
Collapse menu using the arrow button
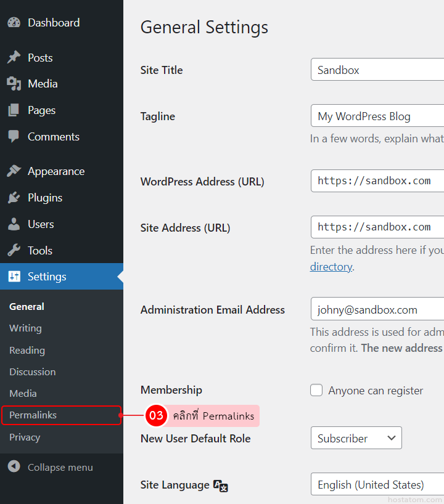(x=14, y=467)
